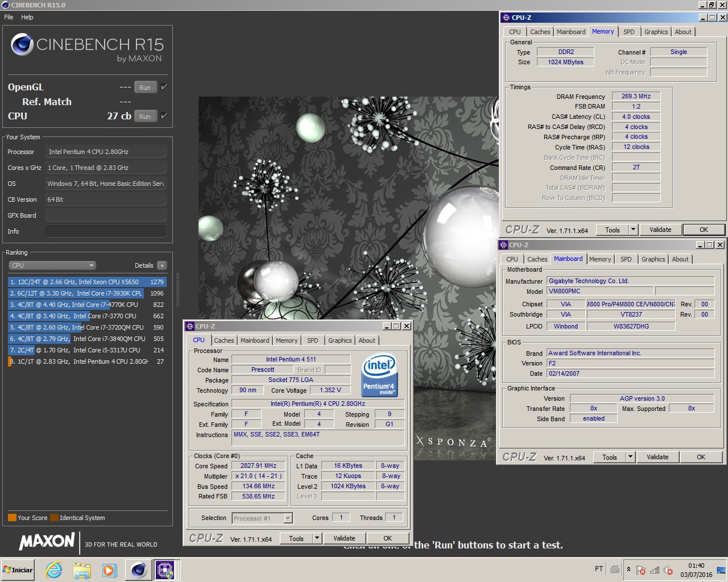Click the Cinebench title bar icon

pos(6,5)
